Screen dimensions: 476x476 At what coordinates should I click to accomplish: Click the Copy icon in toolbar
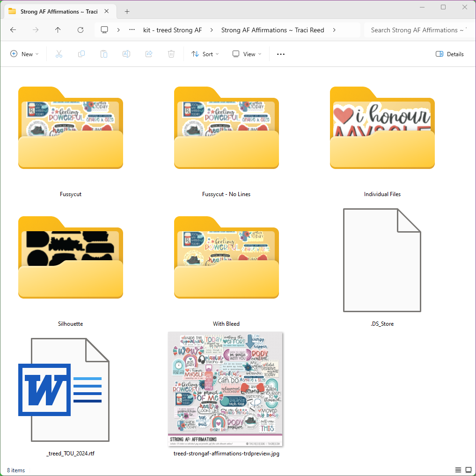[81, 54]
